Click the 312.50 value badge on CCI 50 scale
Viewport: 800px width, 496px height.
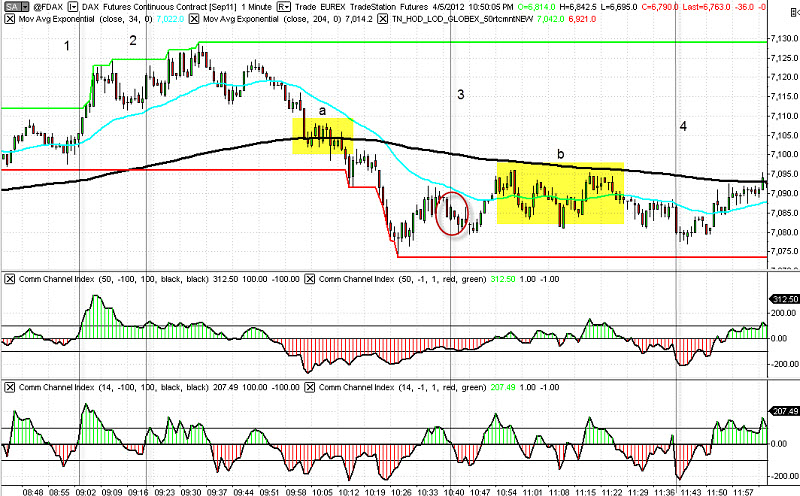click(784, 299)
